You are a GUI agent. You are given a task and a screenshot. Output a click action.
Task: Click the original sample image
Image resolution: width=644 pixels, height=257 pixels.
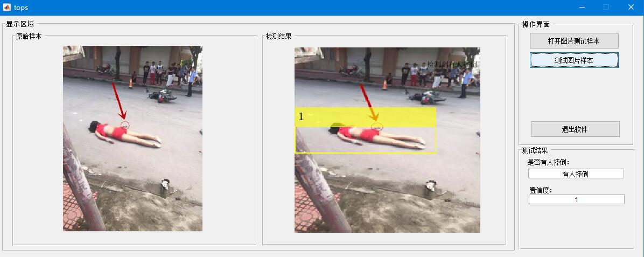pos(132,138)
